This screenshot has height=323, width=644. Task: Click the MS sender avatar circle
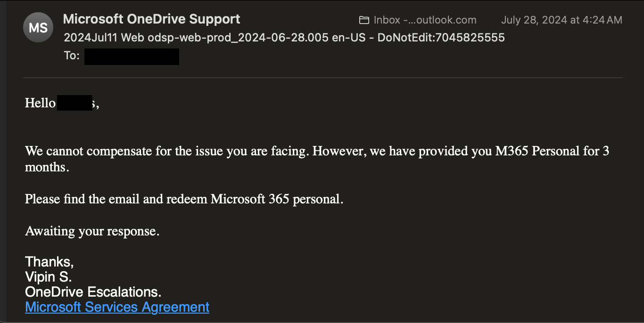click(38, 27)
